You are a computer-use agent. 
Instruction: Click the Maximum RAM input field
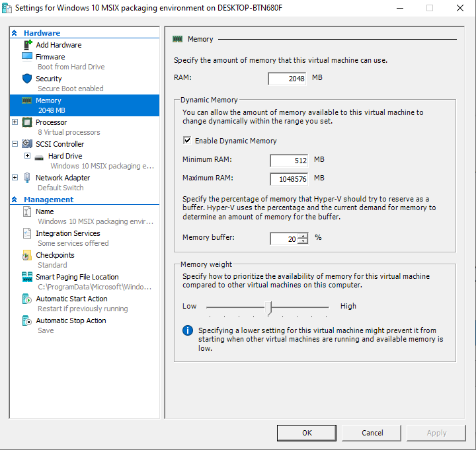[289, 179]
